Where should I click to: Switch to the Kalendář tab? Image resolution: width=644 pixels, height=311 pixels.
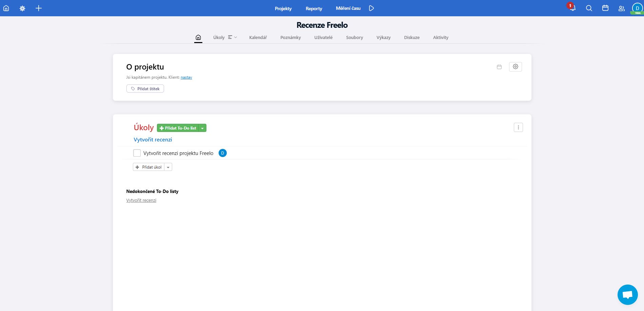coord(258,37)
